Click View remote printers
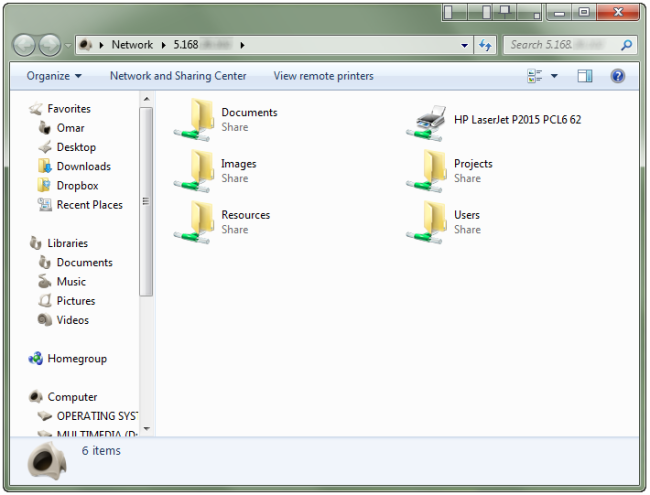 [323, 76]
